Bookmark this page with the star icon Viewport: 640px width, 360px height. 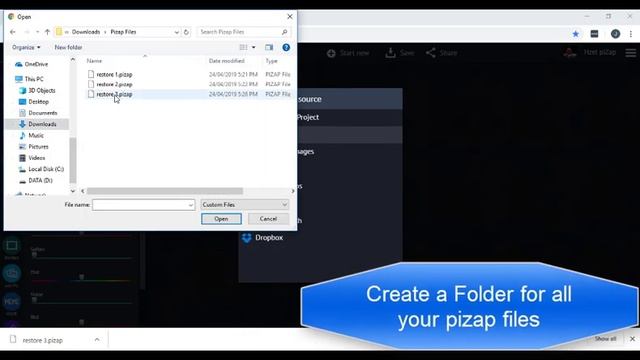pos(576,34)
